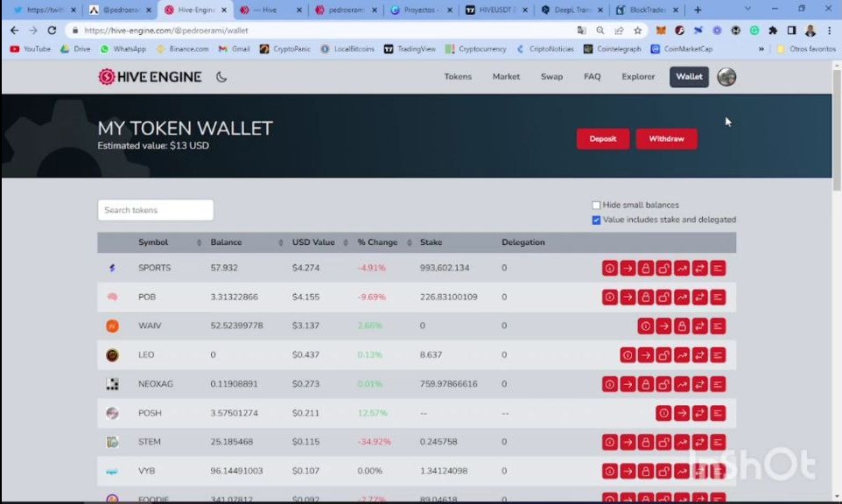Close the Hive-Engine browser tab
Viewport: 842px width, 504px height.
[224, 10]
